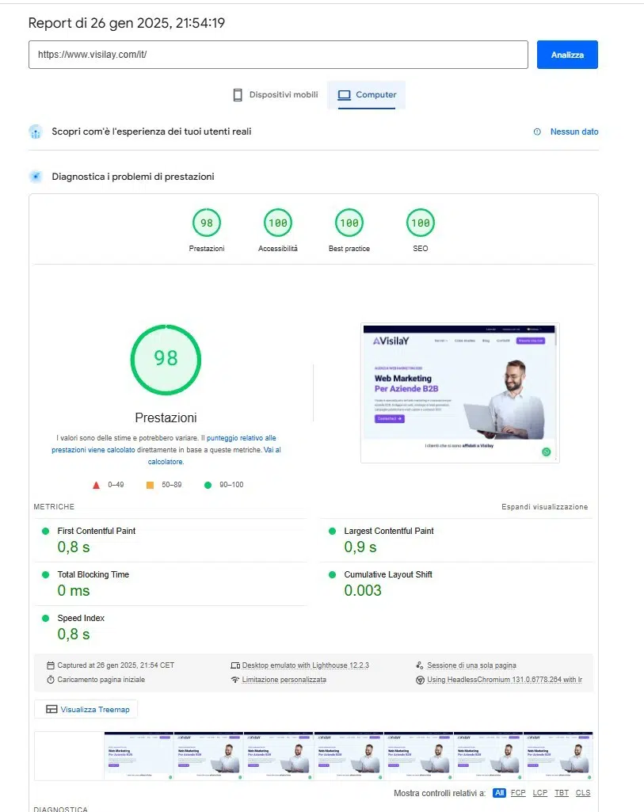The width and height of the screenshot is (644, 812).
Task: Expand the Total Blocking Time metric
Action: point(170,584)
